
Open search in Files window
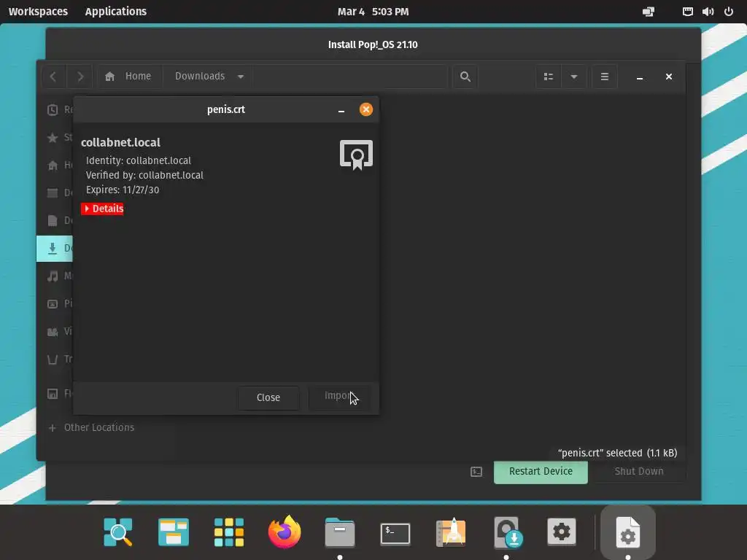[x=465, y=77]
